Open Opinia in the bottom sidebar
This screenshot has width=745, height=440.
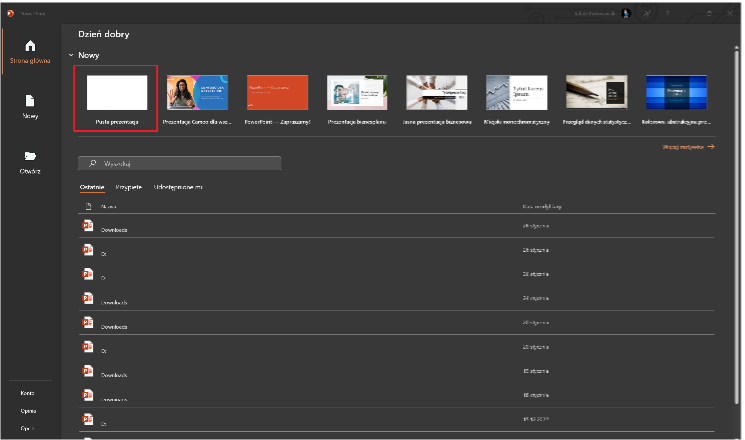click(x=28, y=411)
